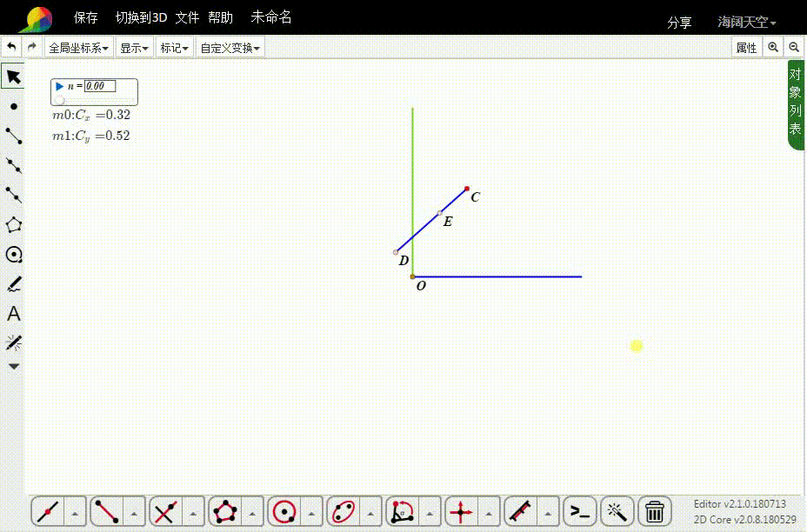Viewport: 807px width, 532px height.
Task: Select the line tool in left sidebar
Action: click(14, 166)
